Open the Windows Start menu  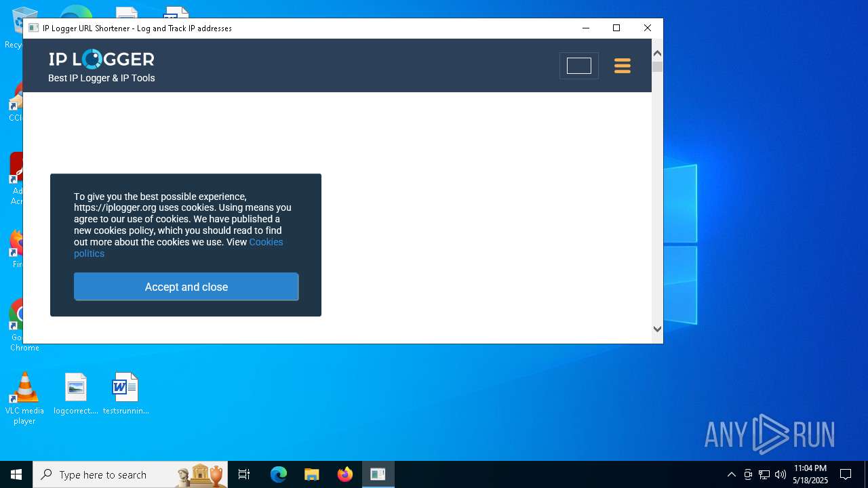[16, 474]
